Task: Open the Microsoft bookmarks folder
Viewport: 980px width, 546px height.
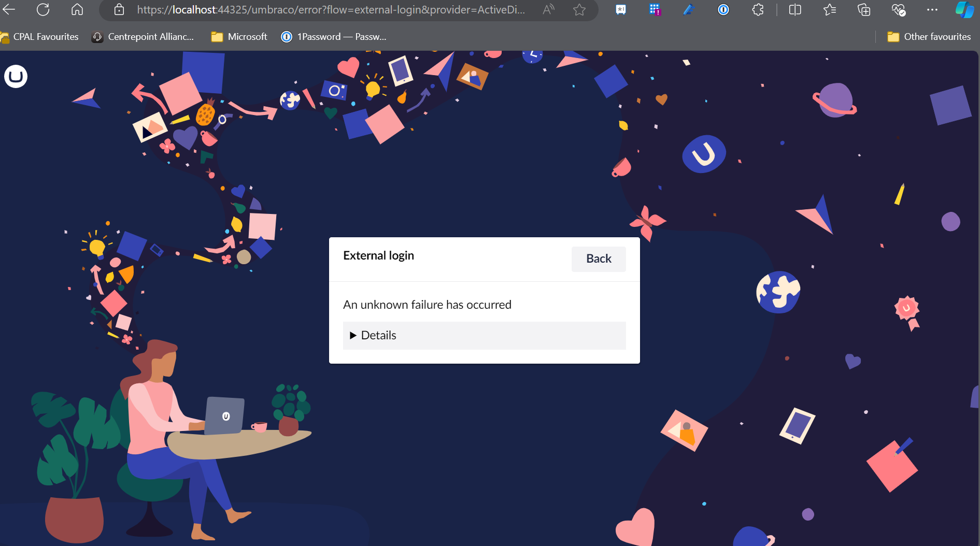Action: pos(239,37)
